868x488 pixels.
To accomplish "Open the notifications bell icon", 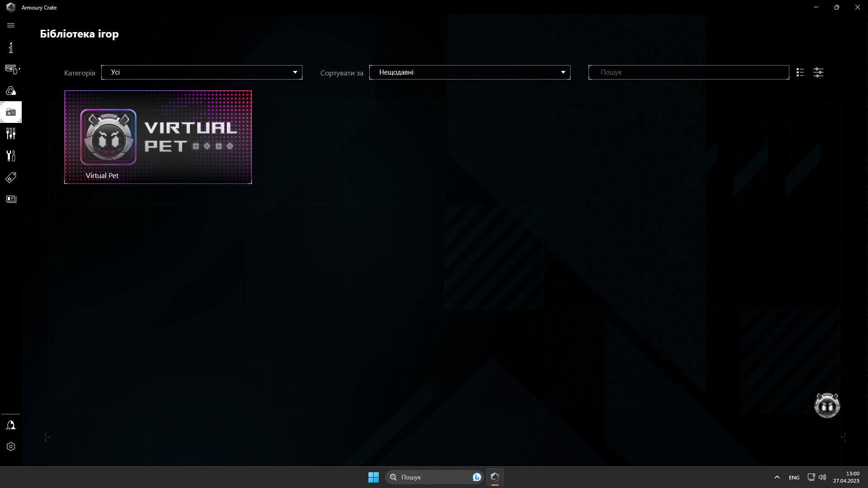I will (11, 425).
